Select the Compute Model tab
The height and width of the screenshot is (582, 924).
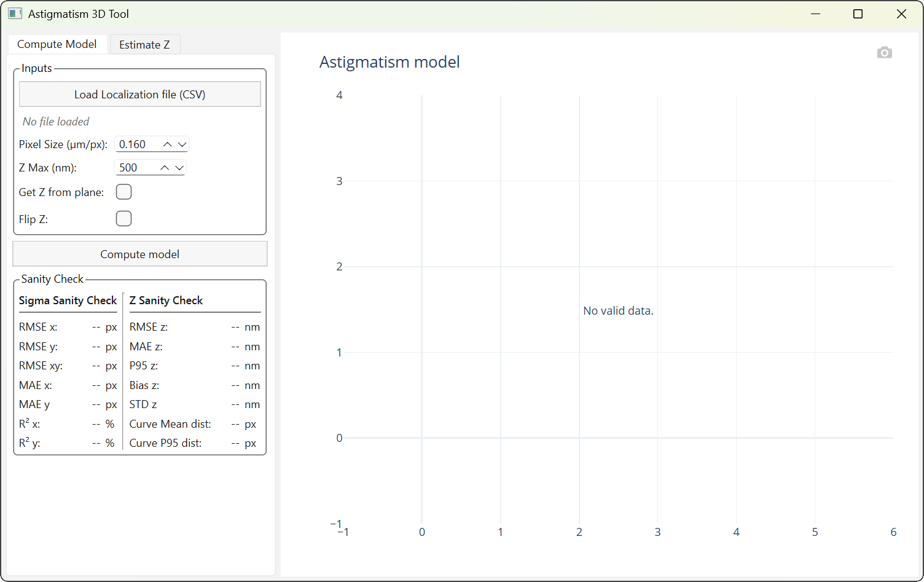[x=57, y=44]
